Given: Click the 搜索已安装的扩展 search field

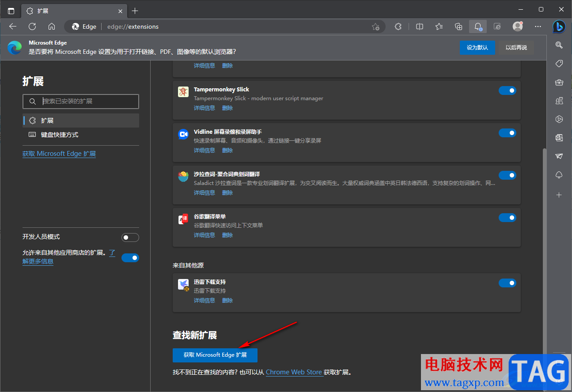Looking at the screenshot, I should 81,102.
